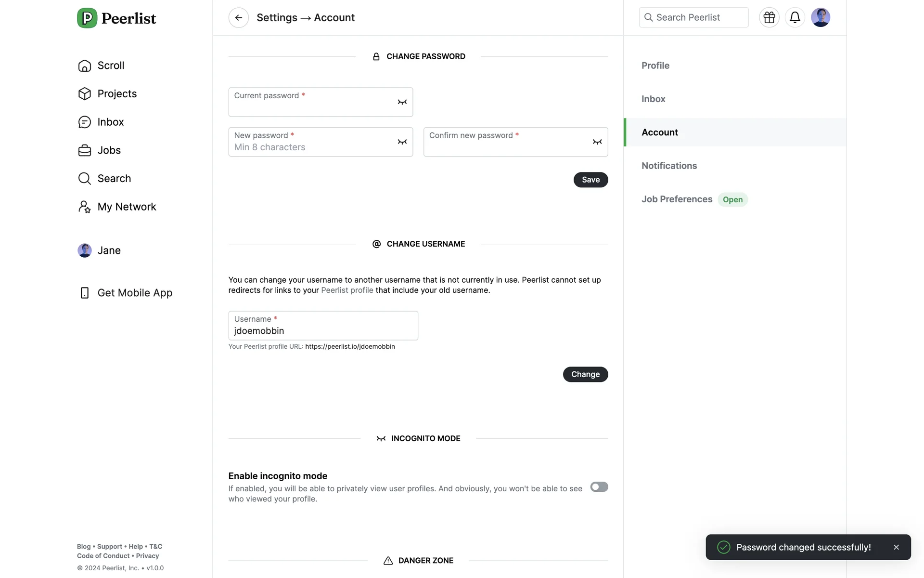Screen dimensions: 924x578
Task: Click the Save password button
Action: point(590,180)
